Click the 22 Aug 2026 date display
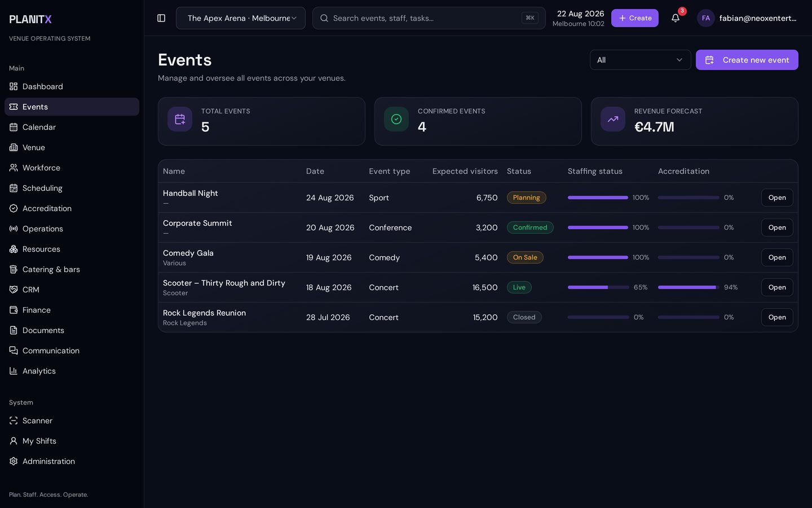 click(x=580, y=14)
